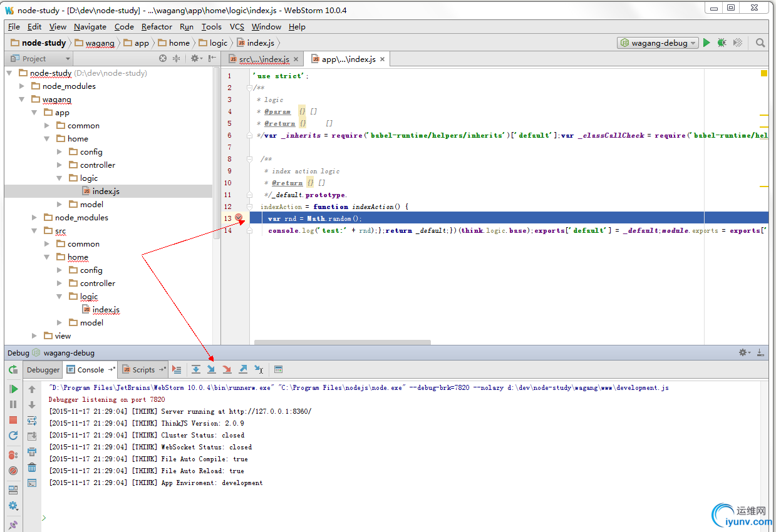Click the red Force Step Into icon
The height and width of the screenshot is (532, 776).
pos(227,369)
